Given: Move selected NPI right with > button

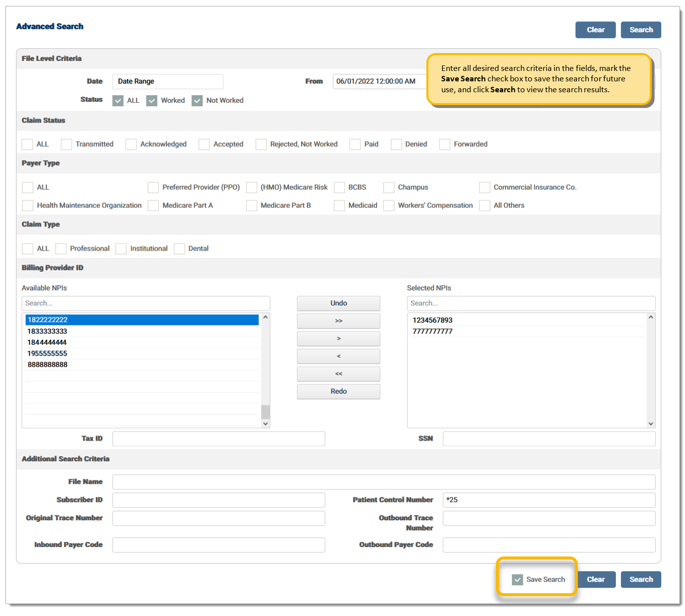Looking at the screenshot, I should click(339, 339).
